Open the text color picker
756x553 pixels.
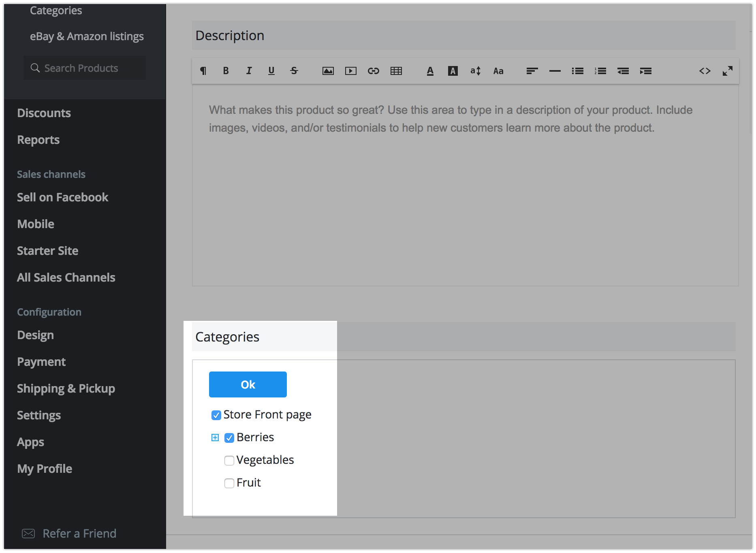click(x=430, y=71)
